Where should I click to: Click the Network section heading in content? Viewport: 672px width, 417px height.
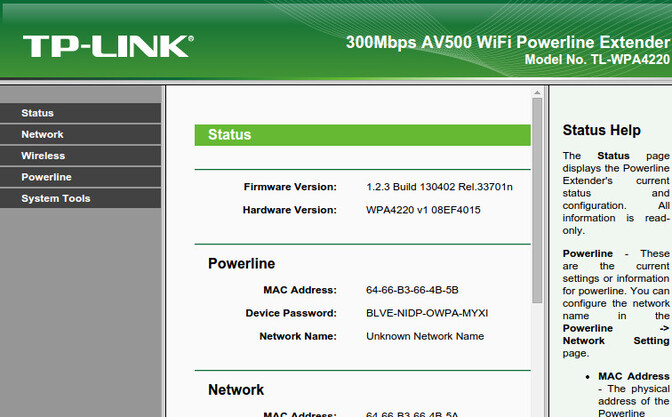click(236, 390)
